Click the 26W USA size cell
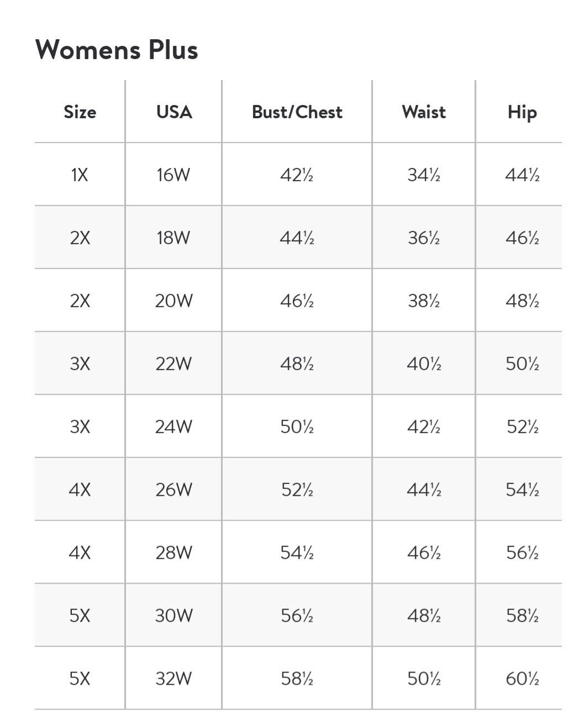 pos(174,490)
